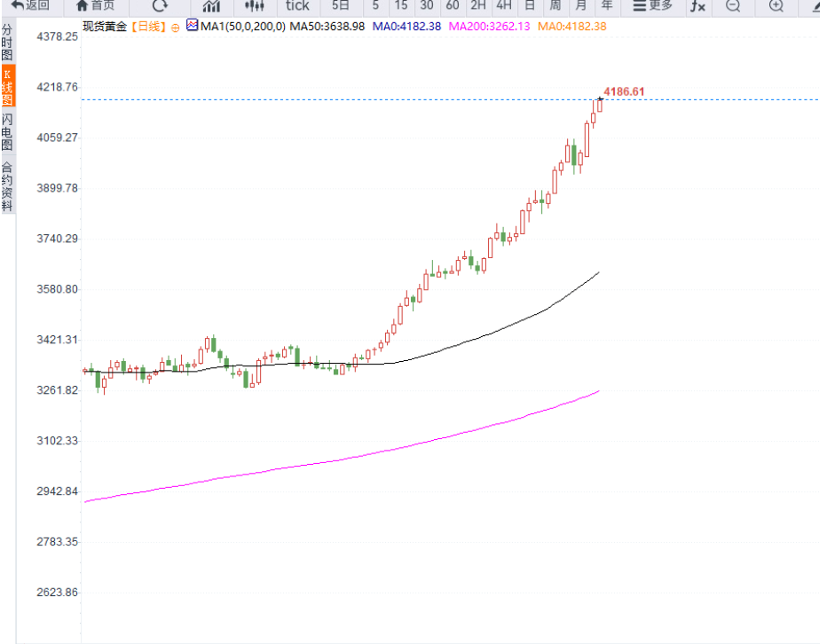The image size is (827, 644).
Task: Switch to the 4H timeframe
Action: [504, 6]
